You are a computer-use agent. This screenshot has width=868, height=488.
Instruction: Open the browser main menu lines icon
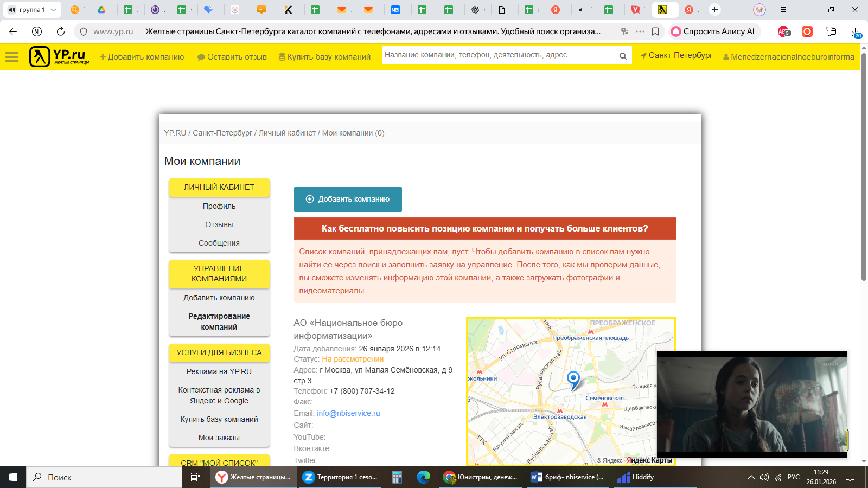tap(783, 10)
